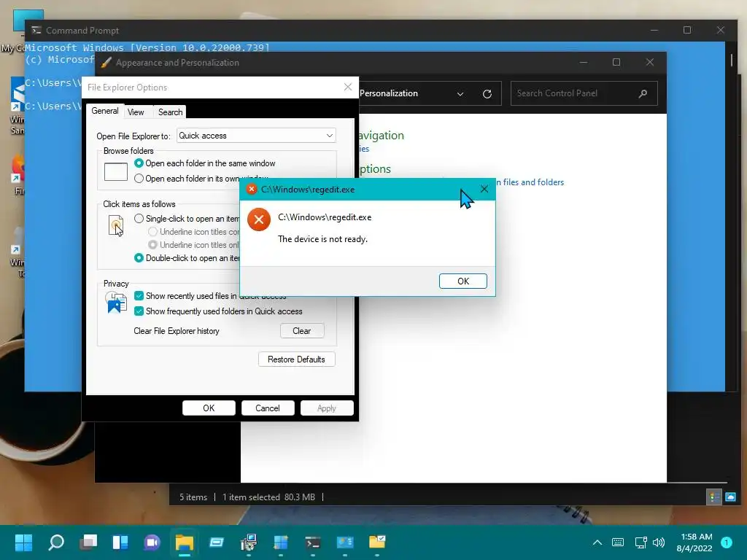The width and height of the screenshot is (747, 560).
Task: Switch to the General tab
Action: (105, 111)
